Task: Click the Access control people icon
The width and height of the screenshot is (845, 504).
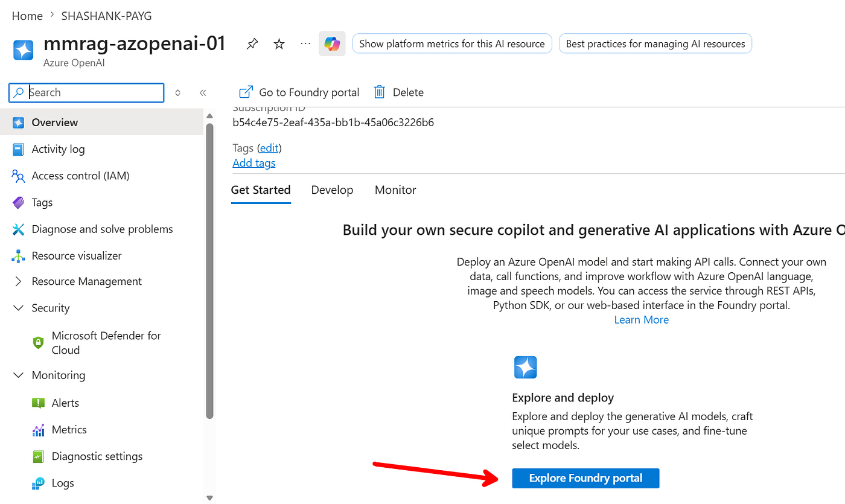Action: [18, 176]
